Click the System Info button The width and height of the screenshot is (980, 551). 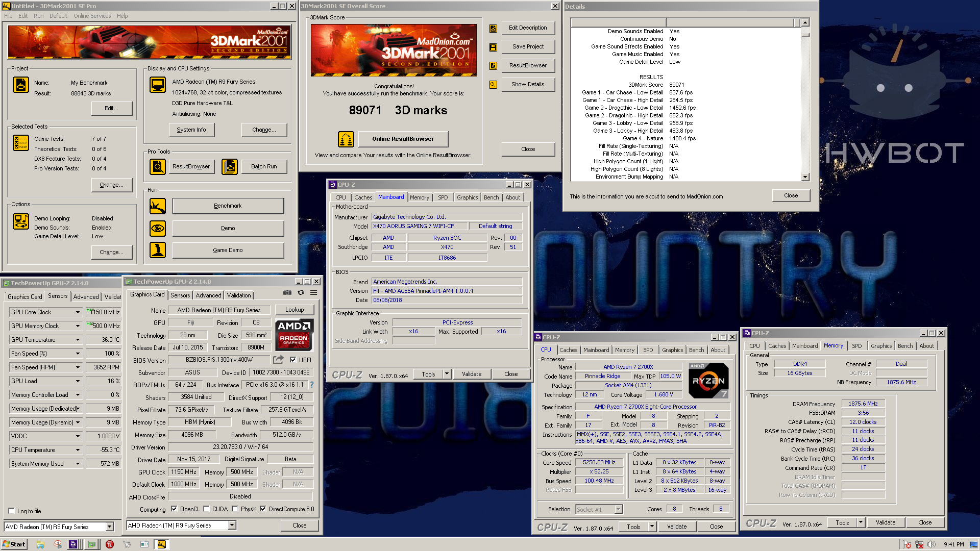191,130
